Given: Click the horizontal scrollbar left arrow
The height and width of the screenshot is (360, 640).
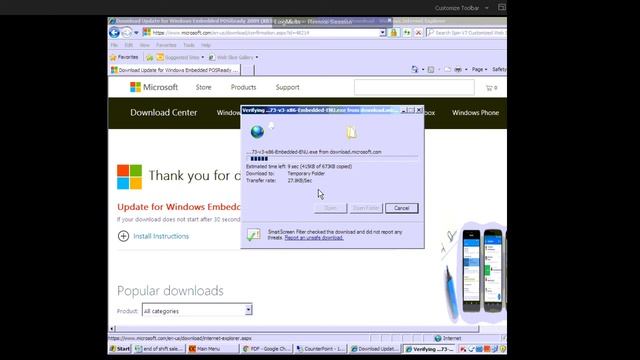Looking at the screenshot, I should tap(112, 328).
